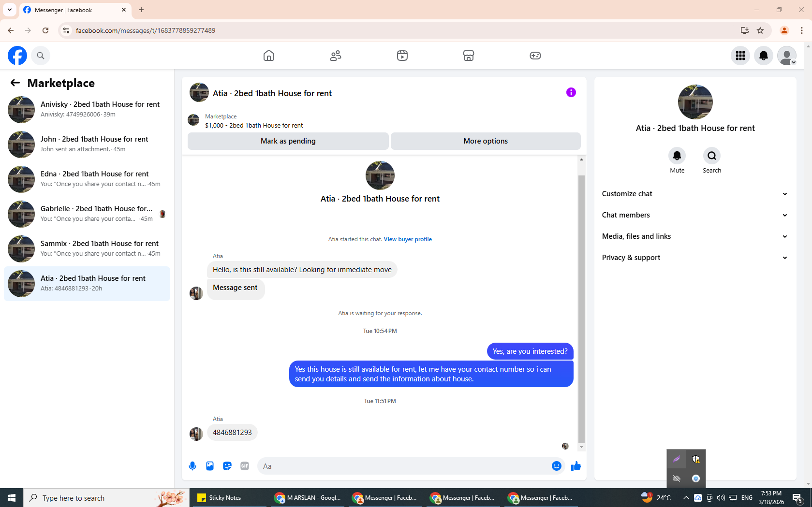
Task: Expand the Customize chat section
Action: pyautogui.click(x=695, y=194)
